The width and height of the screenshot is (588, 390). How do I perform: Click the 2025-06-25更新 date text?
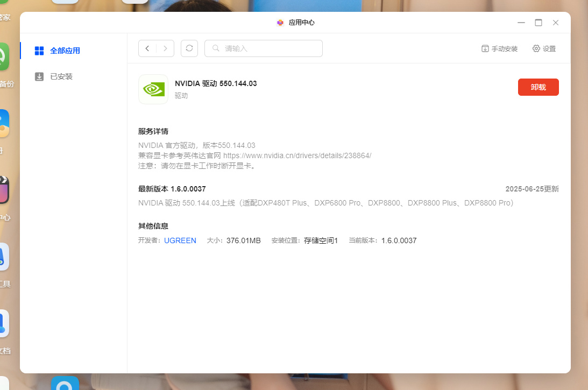(x=532, y=189)
